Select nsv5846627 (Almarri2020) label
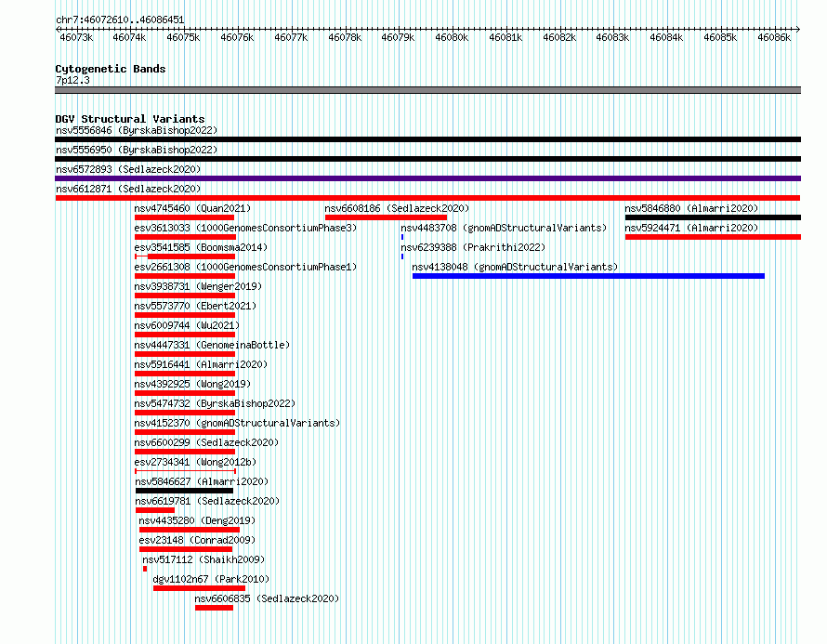The height and width of the screenshot is (644, 827). (x=202, y=481)
